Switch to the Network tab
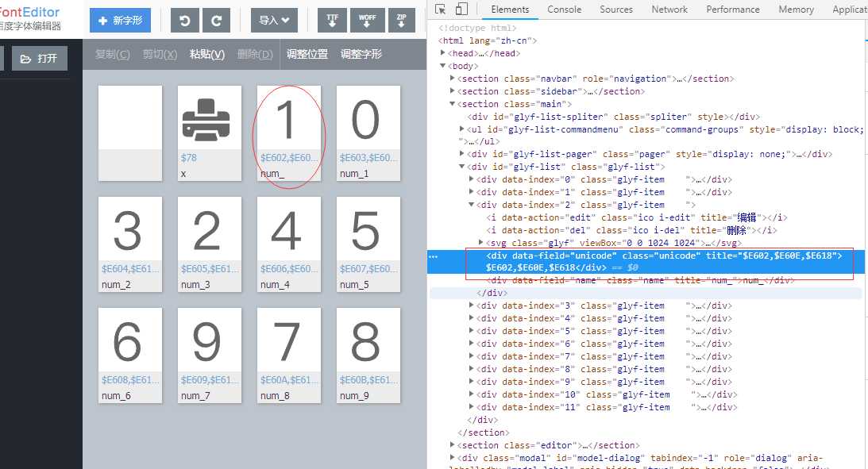 click(x=669, y=10)
